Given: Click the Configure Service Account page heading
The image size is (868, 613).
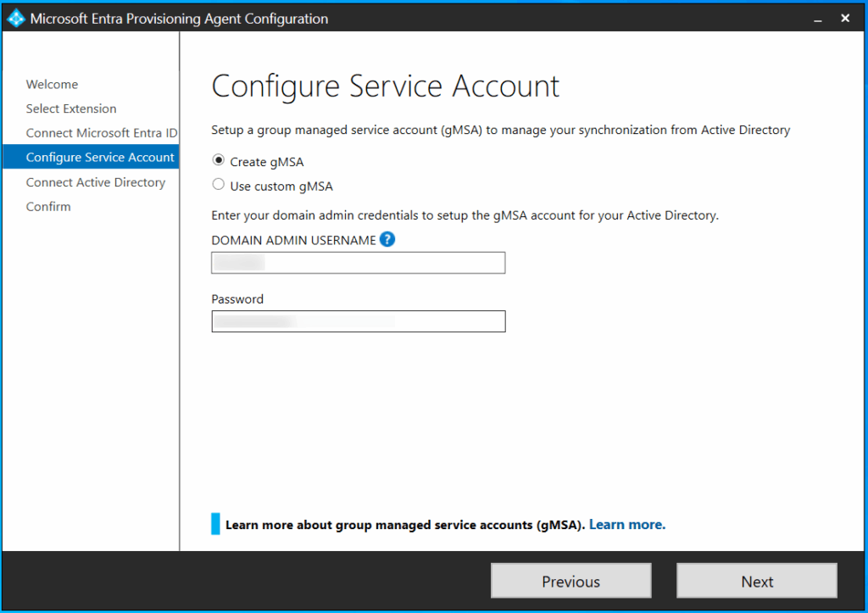Looking at the screenshot, I should 385,86.
